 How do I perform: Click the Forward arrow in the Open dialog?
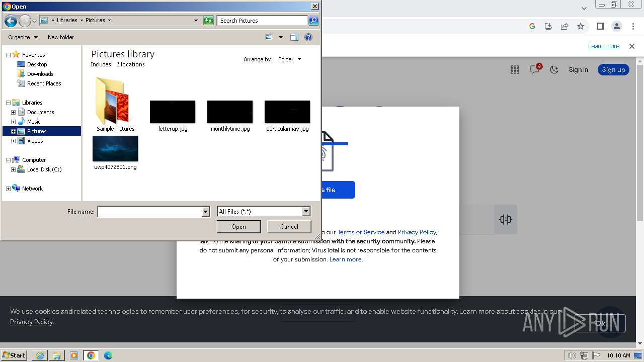click(x=25, y=21)
